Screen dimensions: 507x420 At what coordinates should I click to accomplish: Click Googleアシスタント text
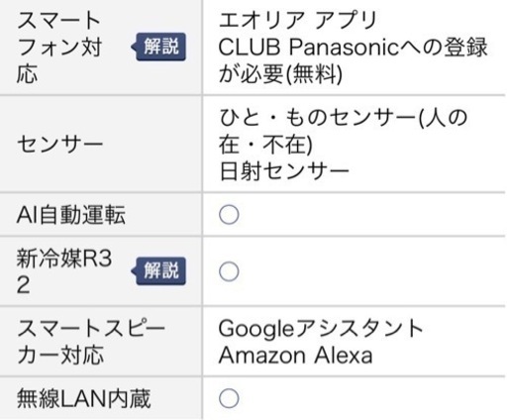pyautogui.click(x=321, y=329)
